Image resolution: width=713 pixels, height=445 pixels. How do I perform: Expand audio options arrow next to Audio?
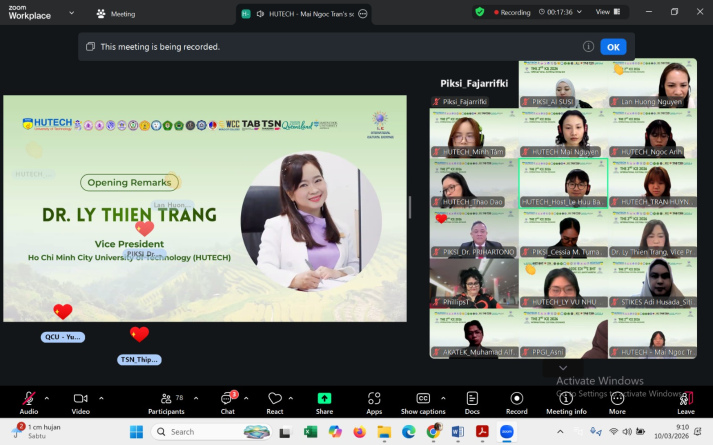pyautogui.click(x=46, y=398)
